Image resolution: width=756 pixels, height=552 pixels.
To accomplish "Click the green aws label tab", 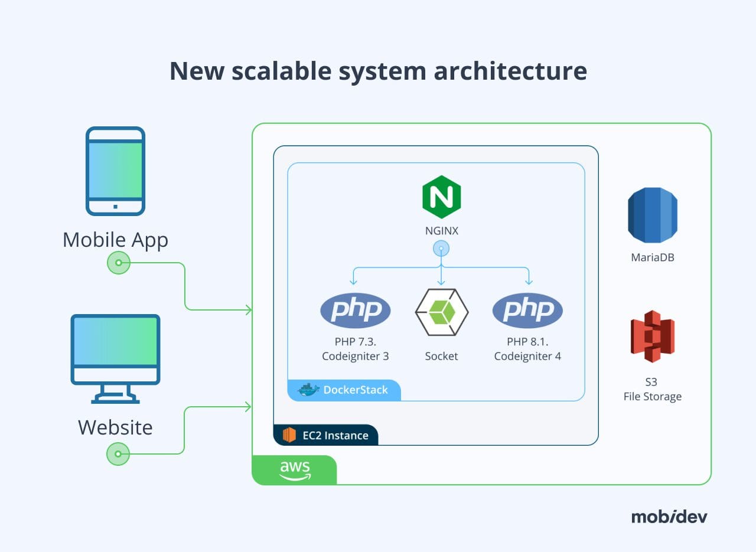I will (294, 470).
